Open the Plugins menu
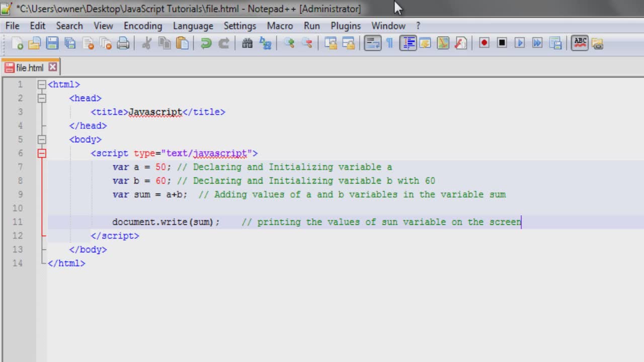644x362 pixels. (x=346, y=26)
